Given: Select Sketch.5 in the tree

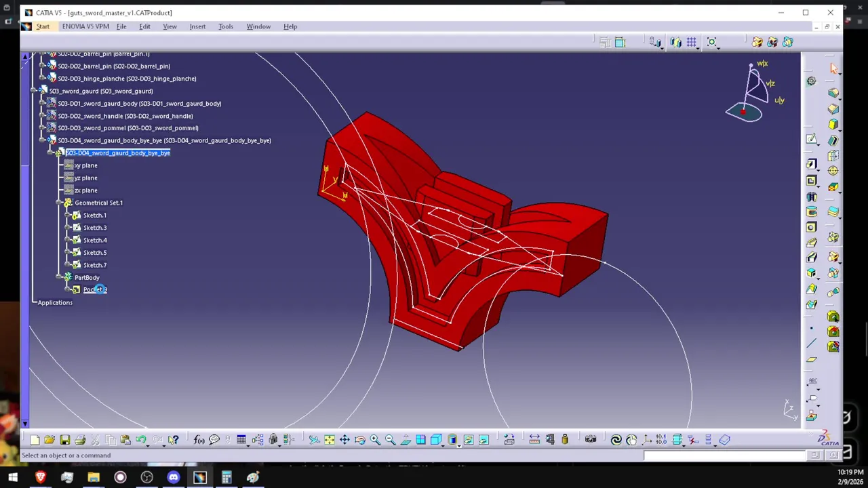Looking at the screenshot, I should click(x=95, y=253).
